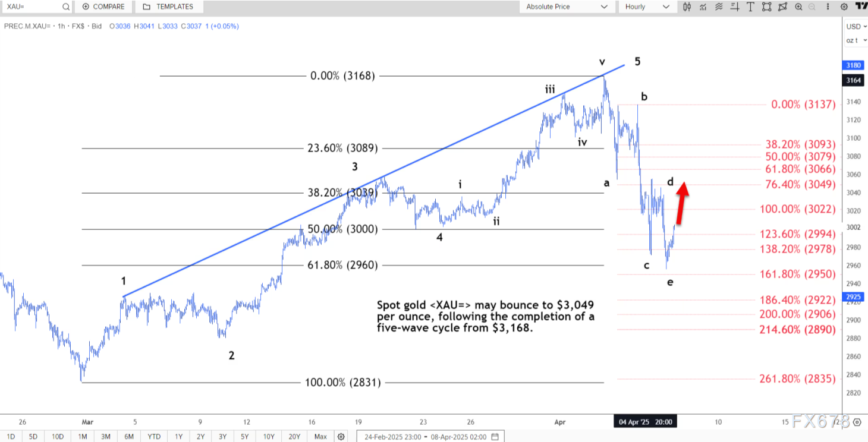Select the Text annotation tool

[x=750, y=7]
